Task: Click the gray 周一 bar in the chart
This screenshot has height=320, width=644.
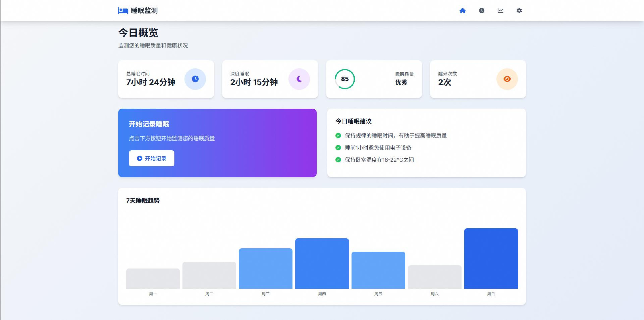Action: pos(153,278)
